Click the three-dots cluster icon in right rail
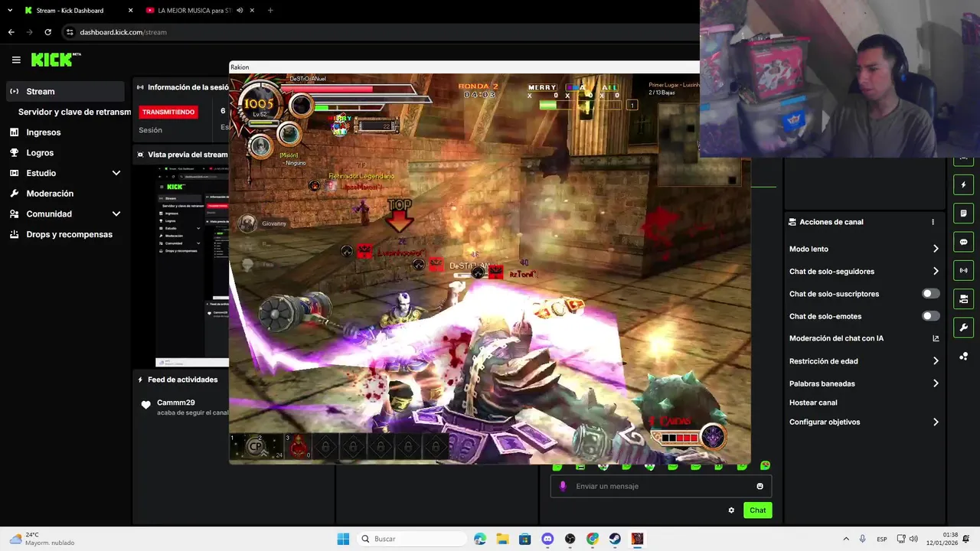980x551 pixels. pyautogui.click(x=963, y=357)
